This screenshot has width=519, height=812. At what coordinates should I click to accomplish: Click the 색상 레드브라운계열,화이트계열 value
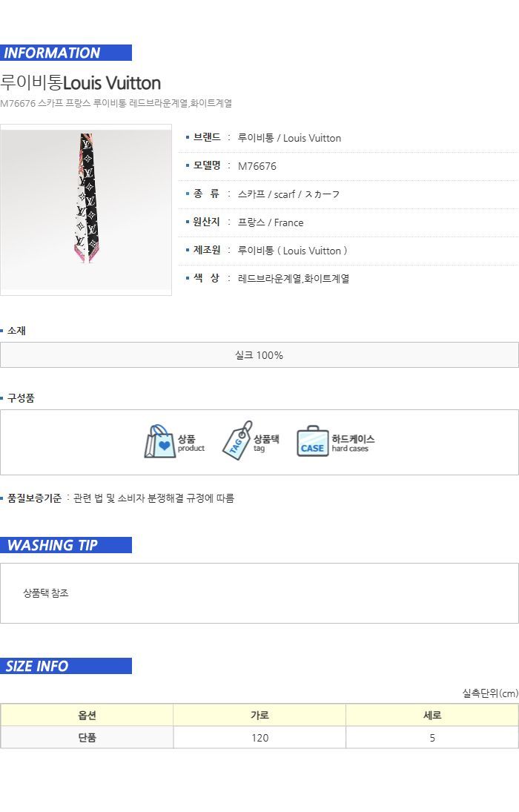coord(293,279)
